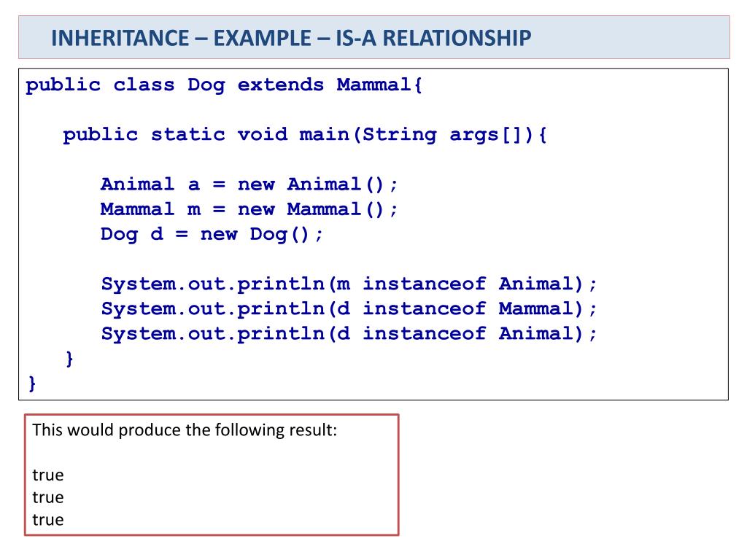The image size is (747, 560).
Task: Click the 'Mammal m = new Mammal();' line
Action: coord(249,209)
